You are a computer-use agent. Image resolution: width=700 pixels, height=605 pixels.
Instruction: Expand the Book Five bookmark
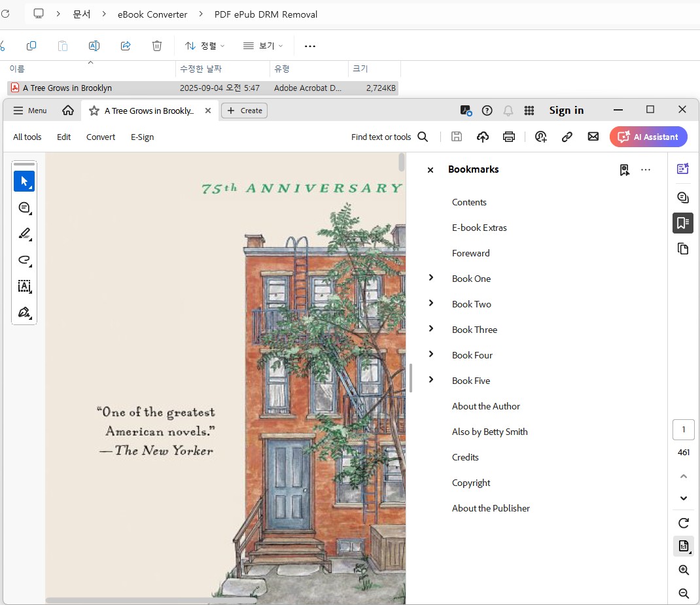(431, 379)
